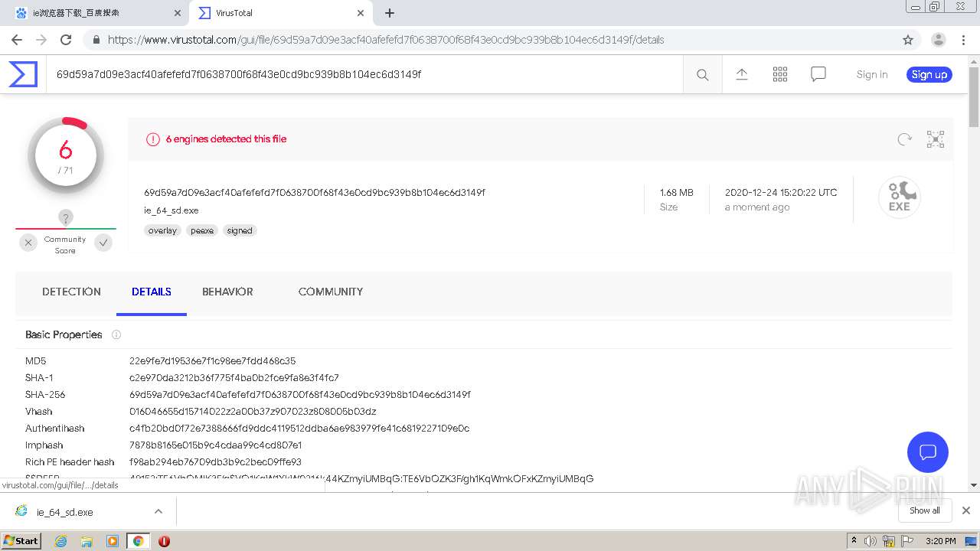Screen dimensions: 980x551
Task: Open the ie_64_sd.exe downloaded file
Action: point(65,512)
